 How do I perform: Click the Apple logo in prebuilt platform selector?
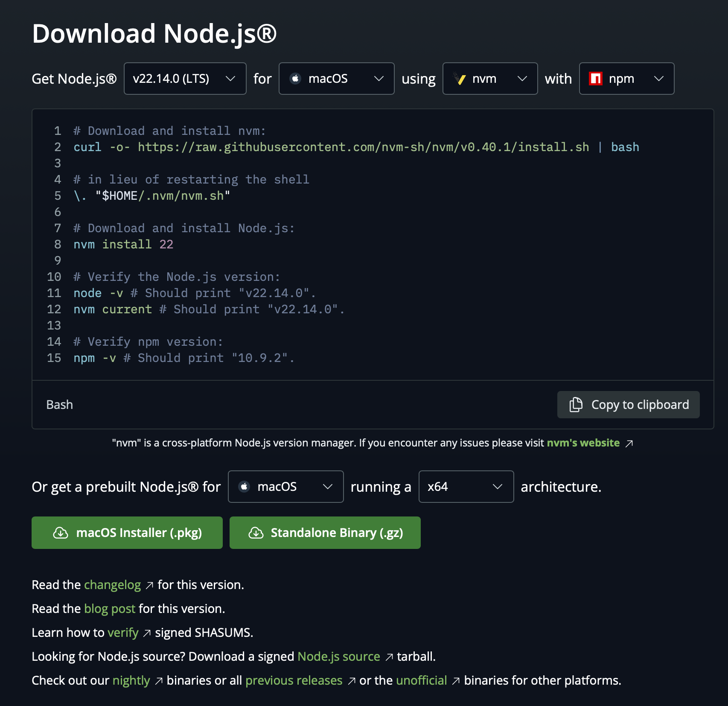(x=244, y=487)
